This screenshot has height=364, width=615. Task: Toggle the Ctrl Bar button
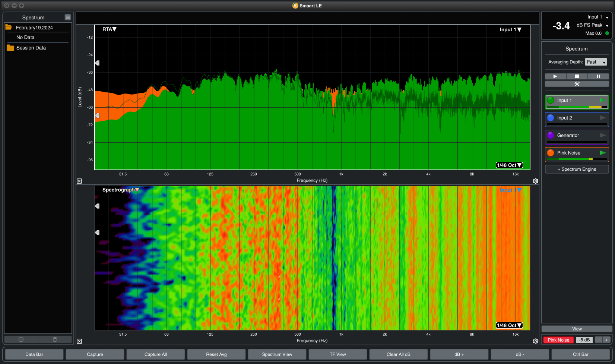pyautogui.click(x=581, y=354)
